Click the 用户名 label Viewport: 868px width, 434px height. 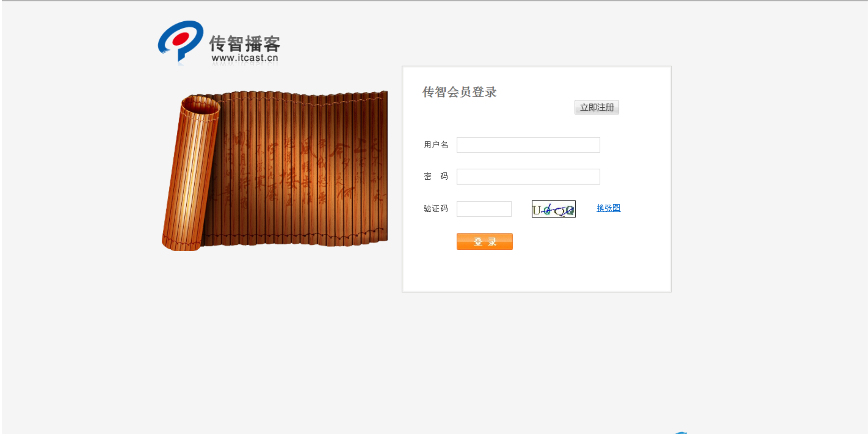(x=436, y=145)
